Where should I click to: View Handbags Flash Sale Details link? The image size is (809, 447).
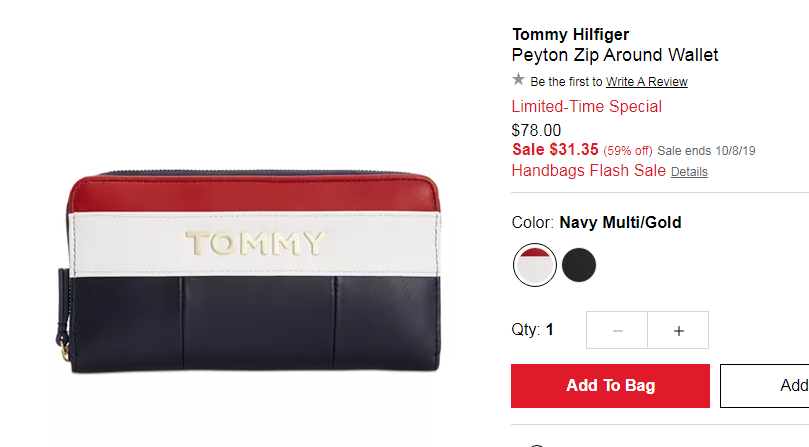tap(689, 171)
